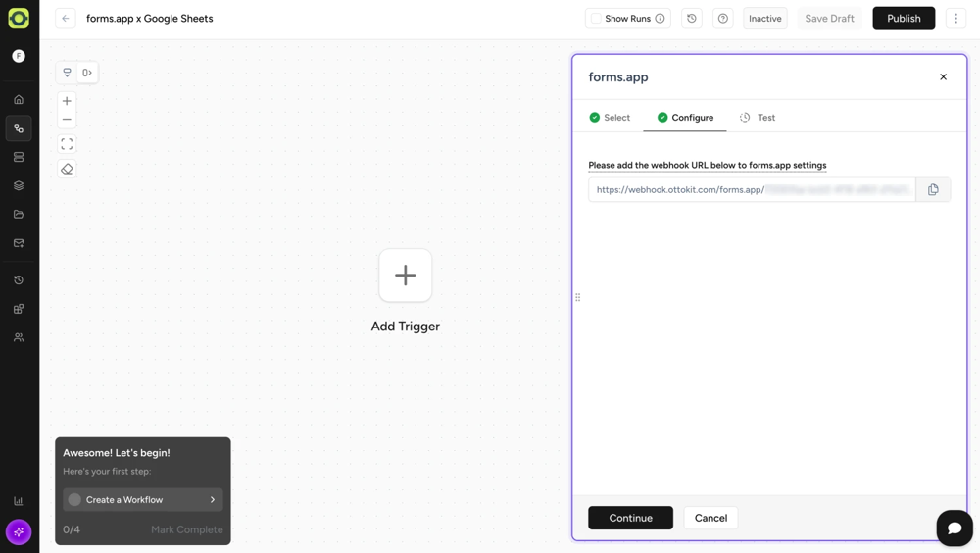Enable the Show Runs checkbox
The width and height of the screenshot is (980, 553).
[x=596, y=19]
